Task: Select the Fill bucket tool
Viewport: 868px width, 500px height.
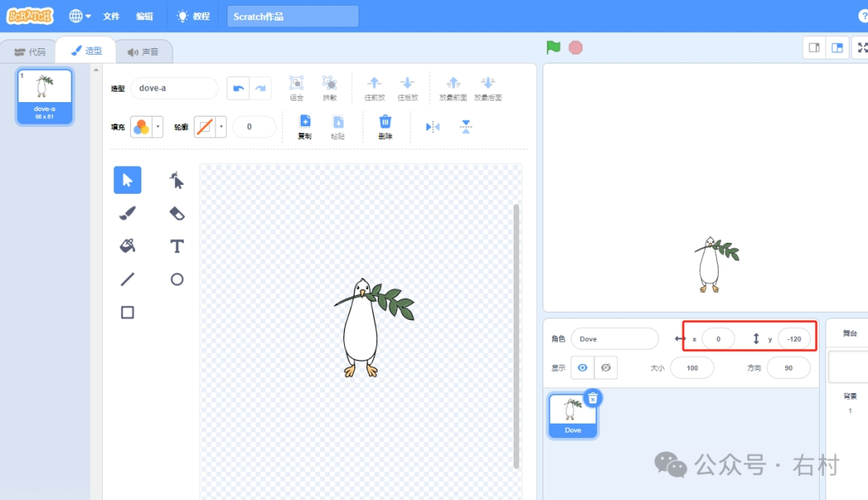Action: pos(127,246)
